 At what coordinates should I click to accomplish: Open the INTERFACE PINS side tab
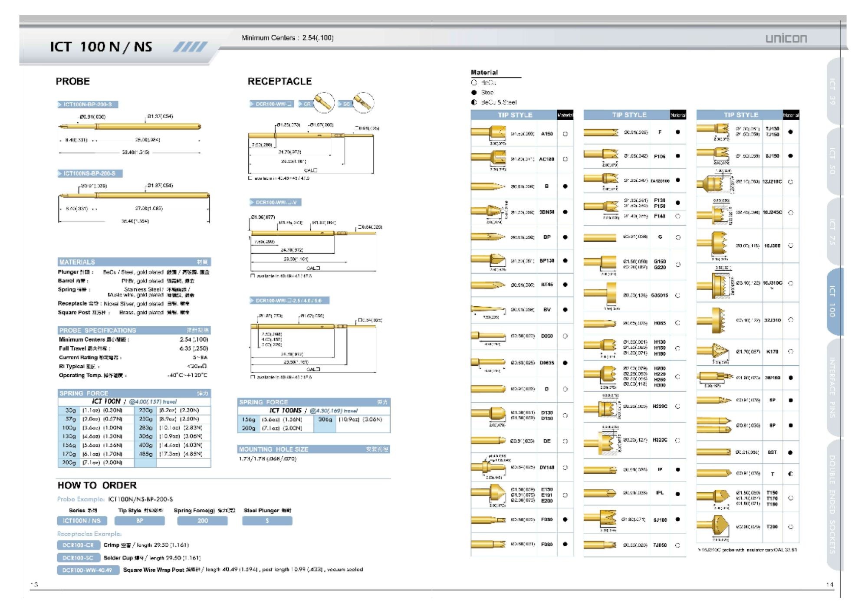[x=832, y=387]
